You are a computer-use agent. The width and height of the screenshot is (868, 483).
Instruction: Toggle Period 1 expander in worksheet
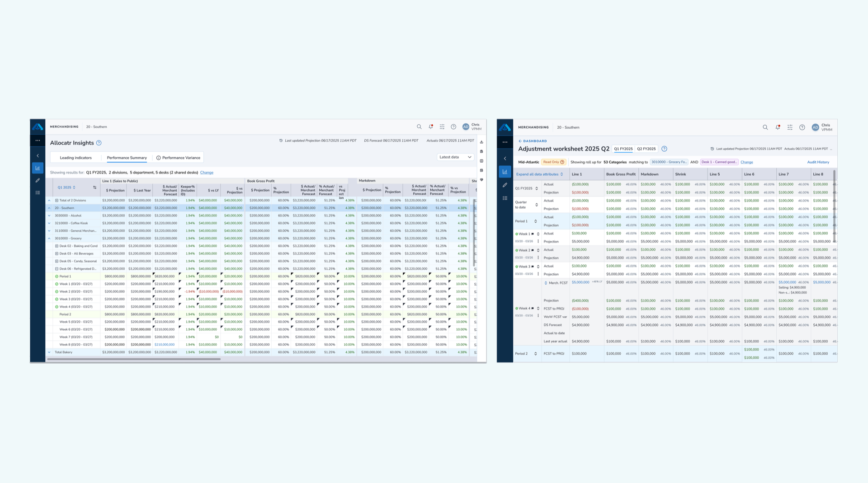[536, 221]
